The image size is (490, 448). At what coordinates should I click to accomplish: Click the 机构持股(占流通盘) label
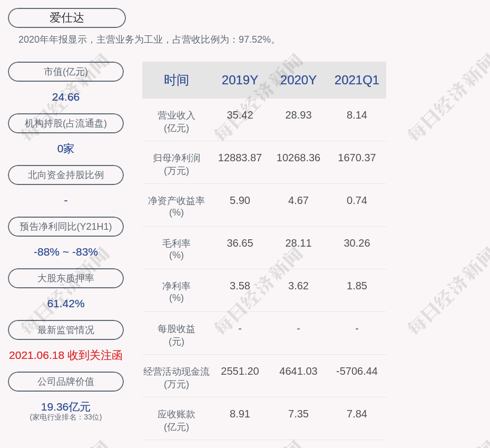(x=66, y=123)
